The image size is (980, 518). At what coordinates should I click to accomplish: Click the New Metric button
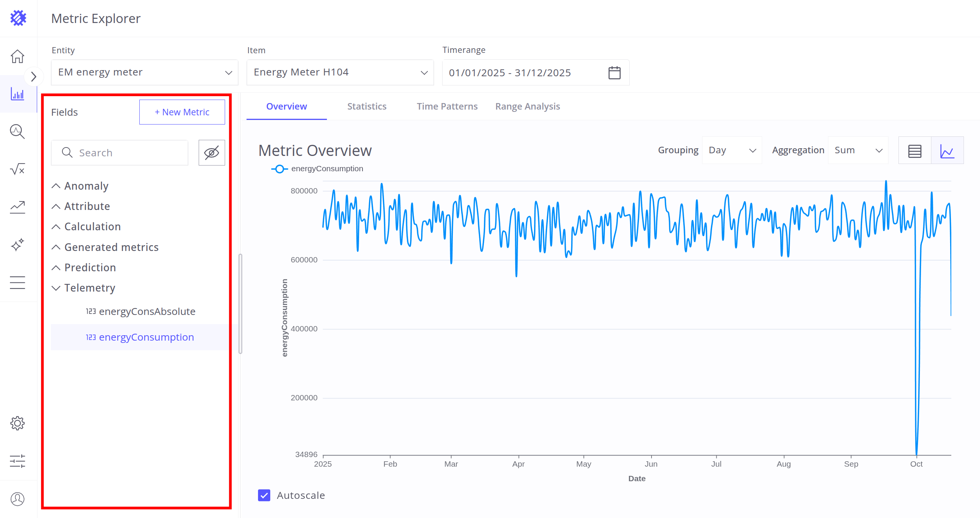click(182, 112)
